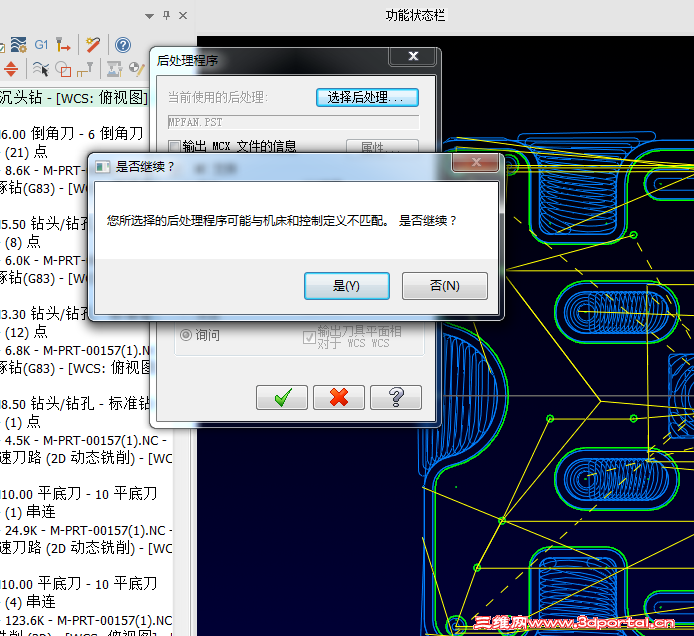Viewport: 694px width, 636px height.
Task: Select the (1) 串连 chain row
Action: point(29,512)
